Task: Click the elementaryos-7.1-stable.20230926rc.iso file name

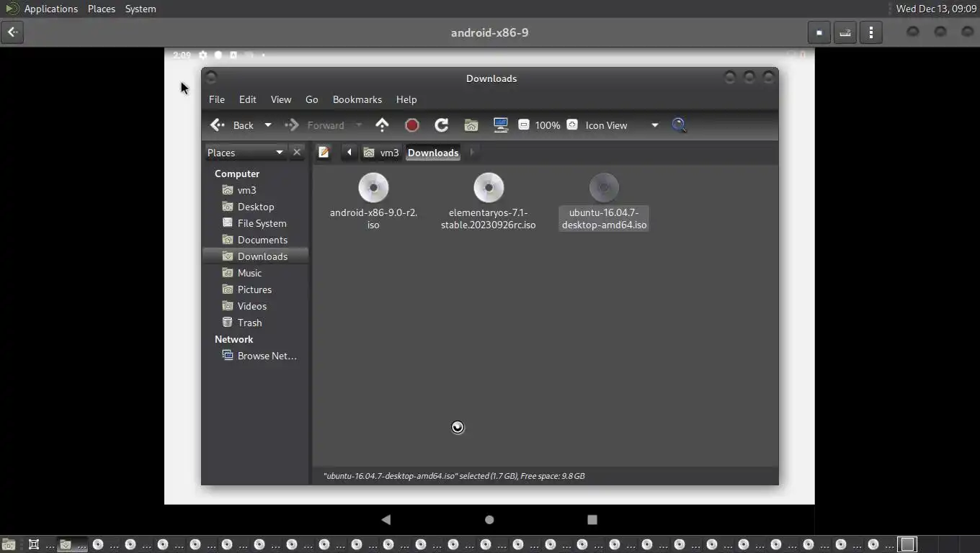Action: (489, 219)
